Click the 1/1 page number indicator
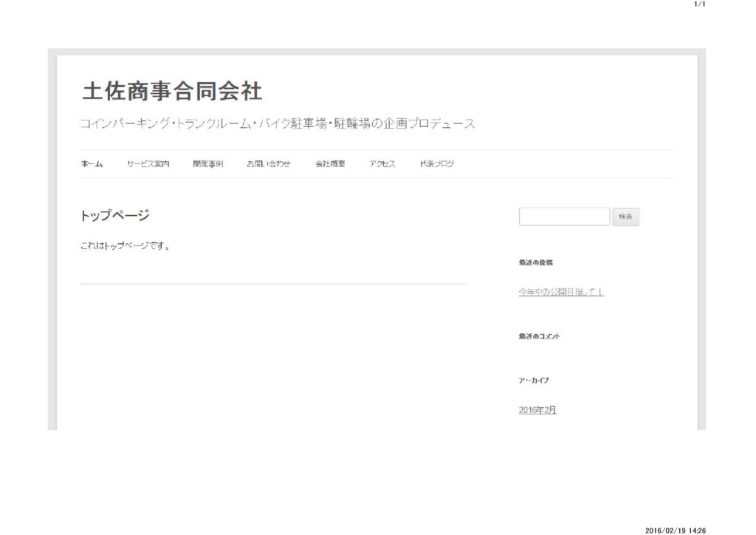 [x=700, y=4]
